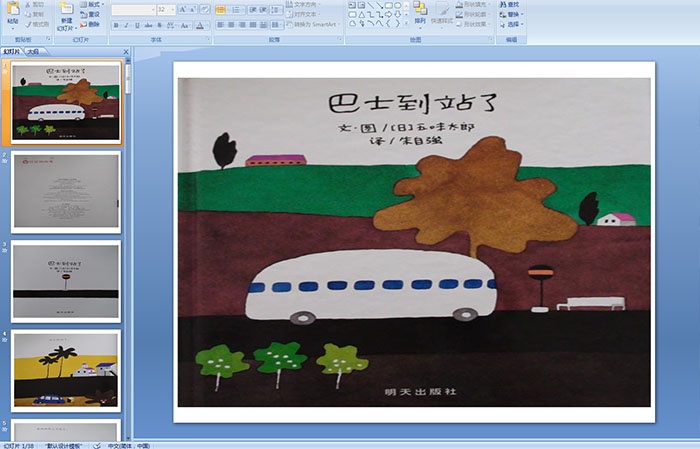Center the paragraph text
Screen dimensions: 700x449
point(231,25)
